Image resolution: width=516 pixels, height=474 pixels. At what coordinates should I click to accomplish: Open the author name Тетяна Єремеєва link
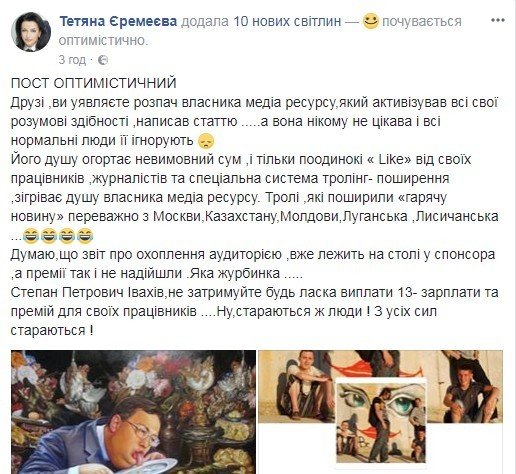pos(118,21)
